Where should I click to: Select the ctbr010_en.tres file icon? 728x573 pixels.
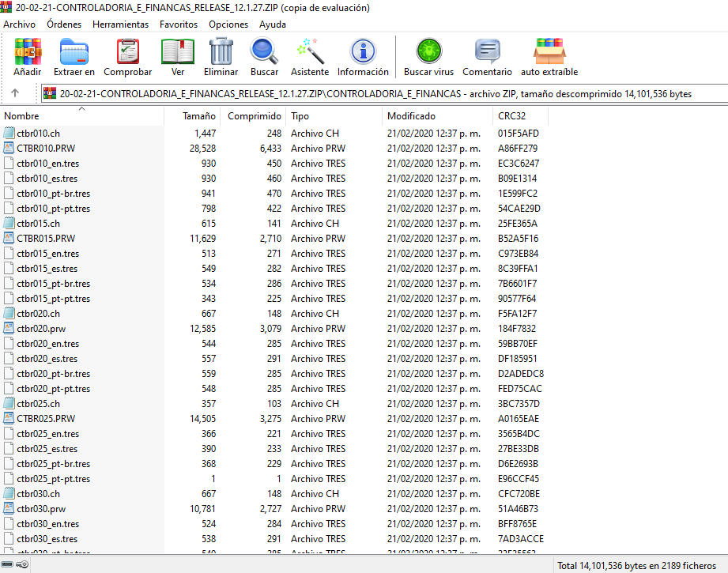(9, 163)
